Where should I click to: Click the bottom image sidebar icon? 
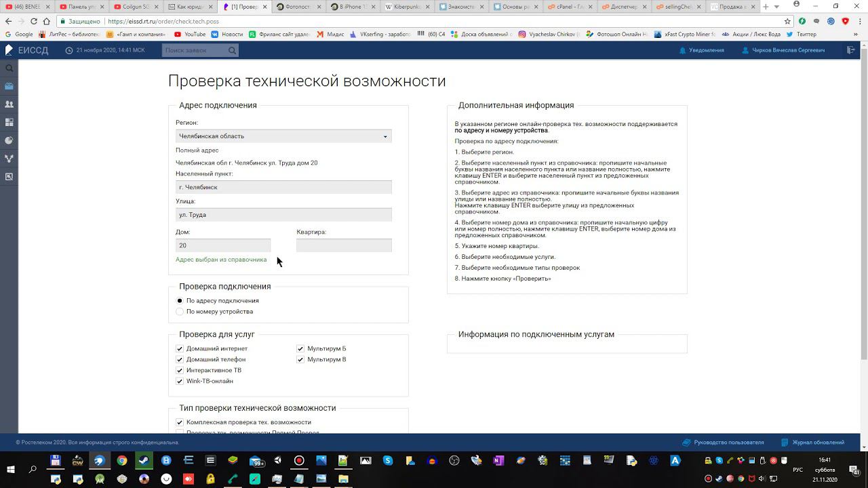coord(9,176)
